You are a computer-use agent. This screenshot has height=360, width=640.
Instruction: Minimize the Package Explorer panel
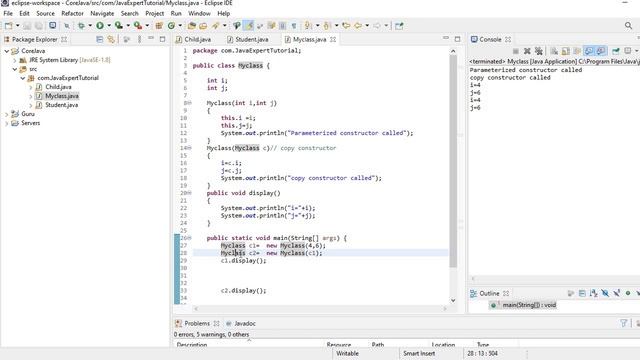pyautogui.click(x=151, y=38)
